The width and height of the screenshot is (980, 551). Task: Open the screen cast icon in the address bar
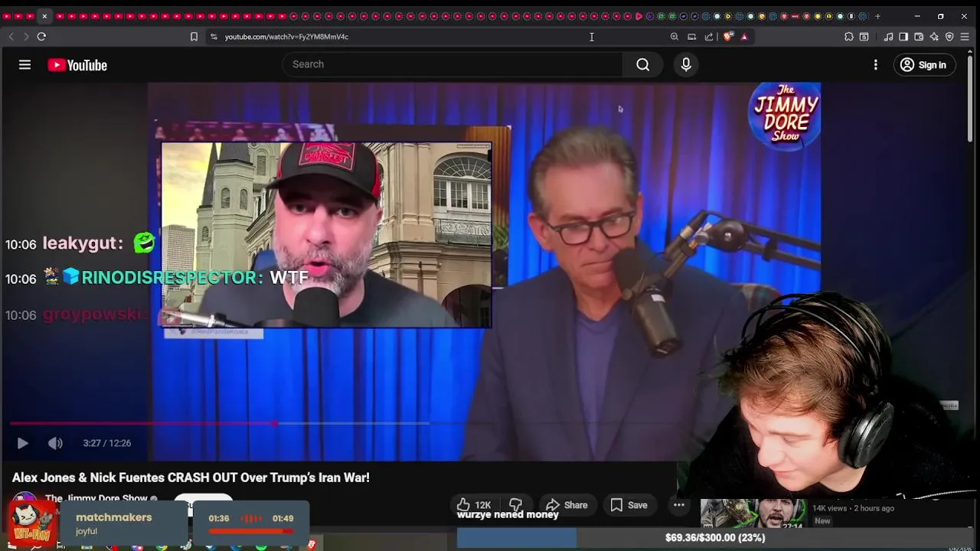point(691,37)
